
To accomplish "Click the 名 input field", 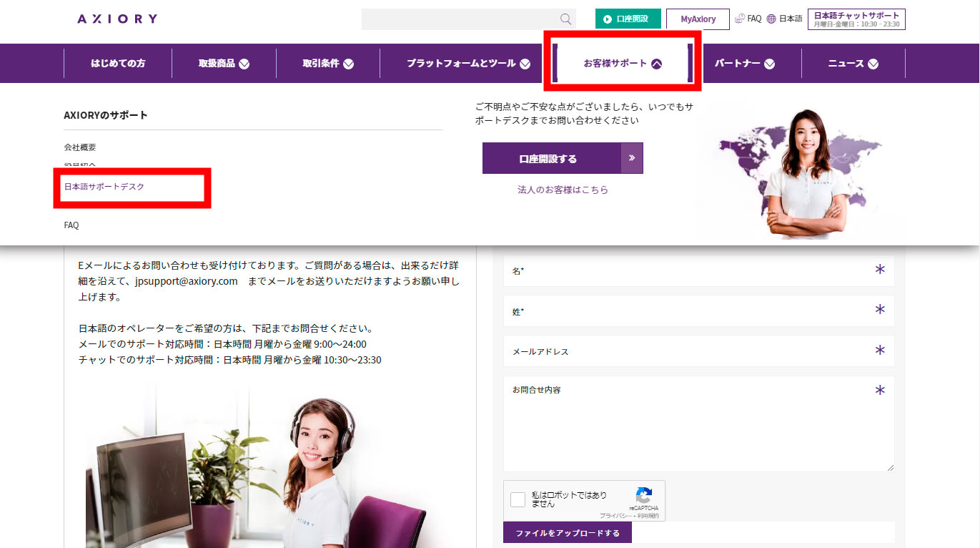I will pos(698,271).
